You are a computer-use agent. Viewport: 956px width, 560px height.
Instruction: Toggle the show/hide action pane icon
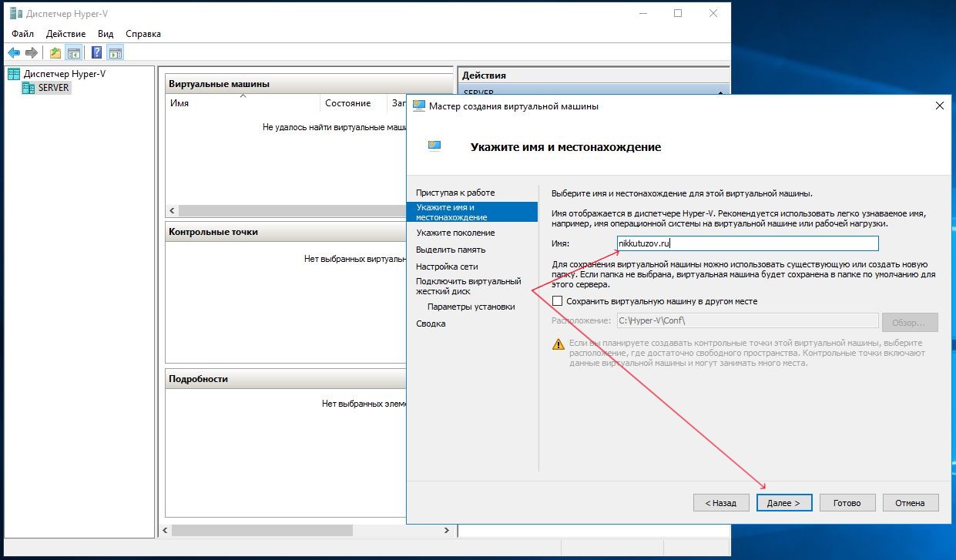[x=116, y=53]
